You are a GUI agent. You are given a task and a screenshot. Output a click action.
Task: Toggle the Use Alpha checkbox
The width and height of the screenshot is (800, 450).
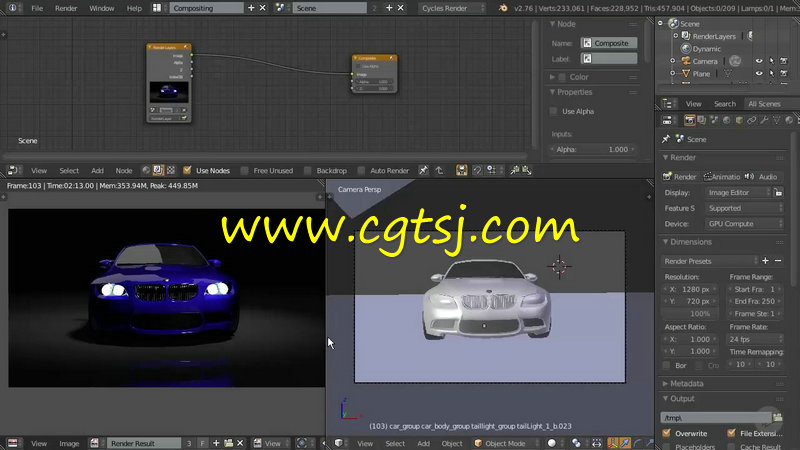coord(554,111)
